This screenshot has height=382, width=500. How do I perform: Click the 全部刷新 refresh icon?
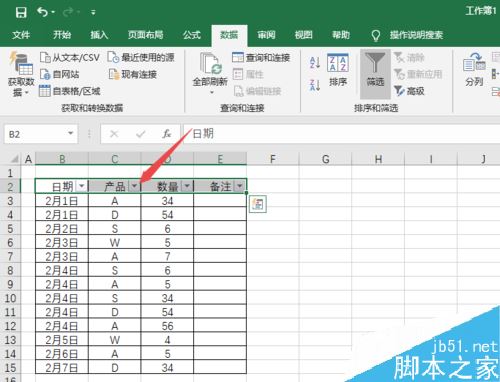click(210, 63)
